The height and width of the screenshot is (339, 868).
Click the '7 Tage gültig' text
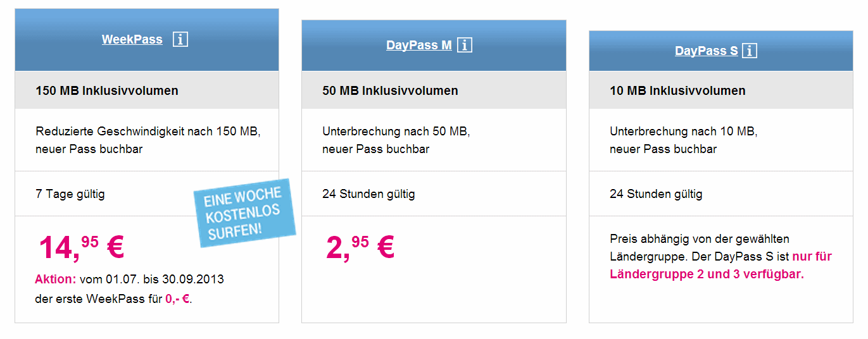click(x=70, y=194)
